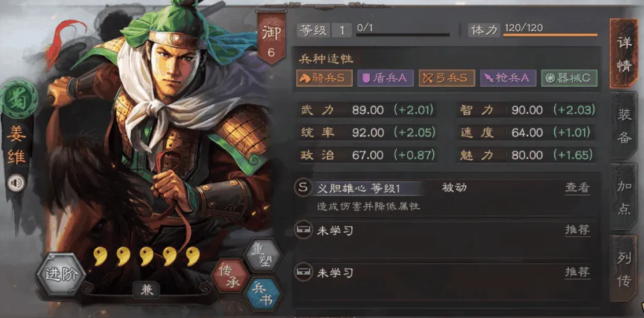Switch to the 装备 tab
Viewport: 644px width, 318px height.
[x=624, y=126]
